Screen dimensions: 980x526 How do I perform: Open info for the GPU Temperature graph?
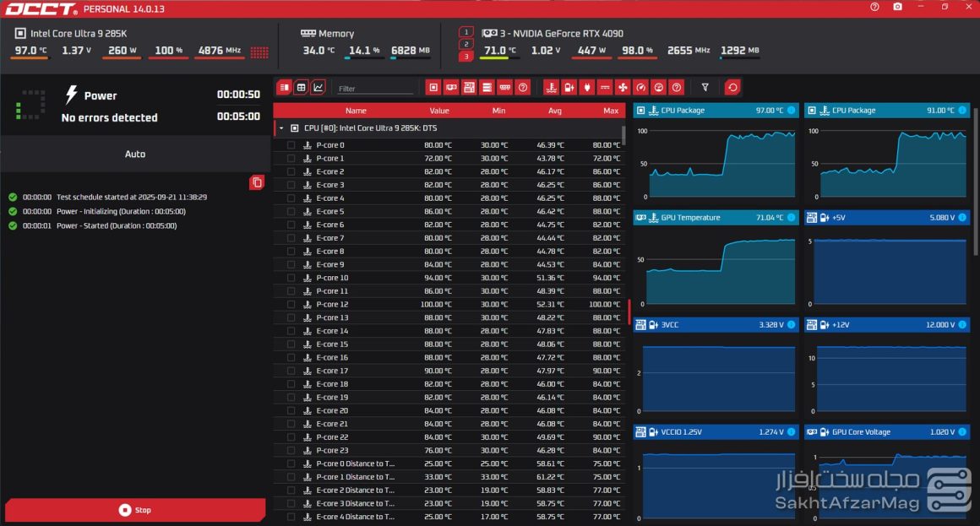pyautogui.click(x=792, y=217)
